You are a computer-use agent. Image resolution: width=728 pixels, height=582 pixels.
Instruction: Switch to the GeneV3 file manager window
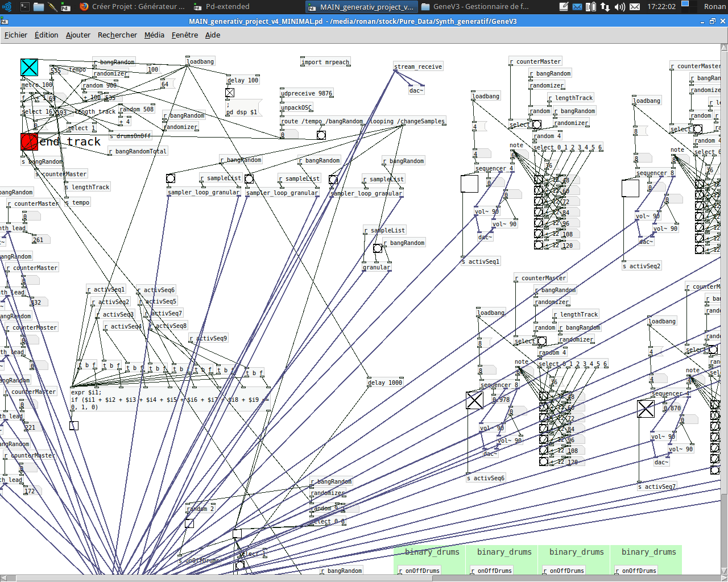[475, 7]
